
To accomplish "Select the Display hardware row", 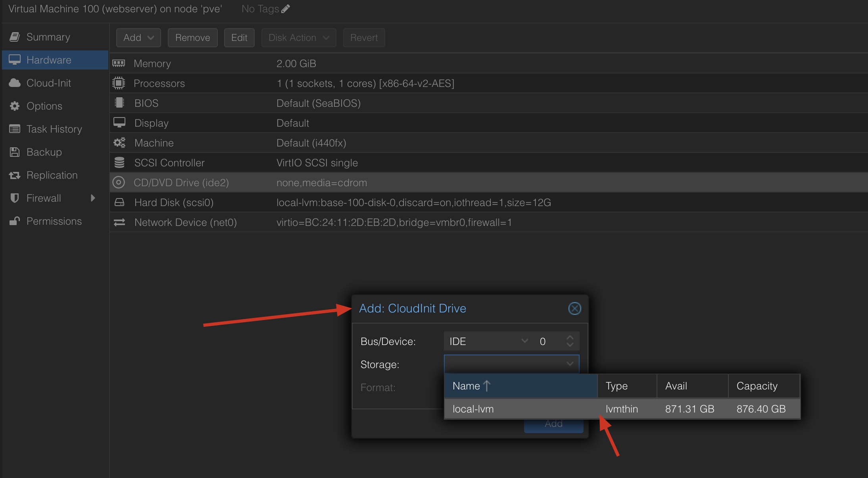I will (489, 123).
